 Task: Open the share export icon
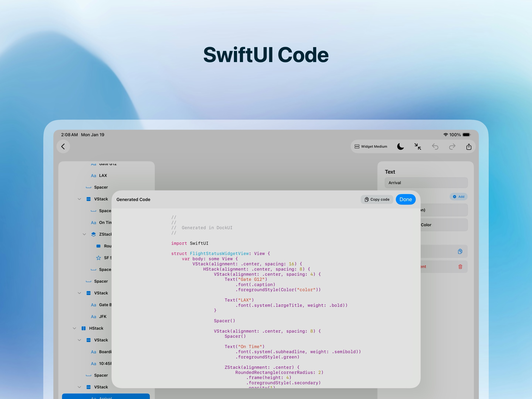click(x=469, y=147)
